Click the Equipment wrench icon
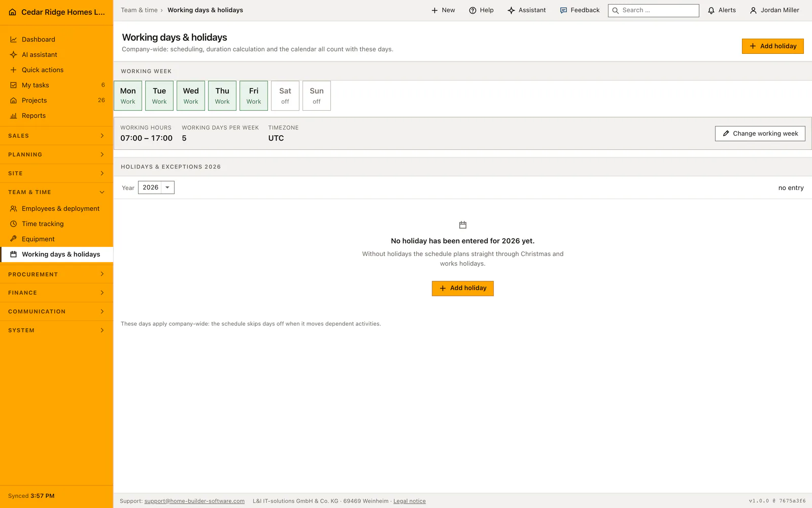 tap(14, 239)
